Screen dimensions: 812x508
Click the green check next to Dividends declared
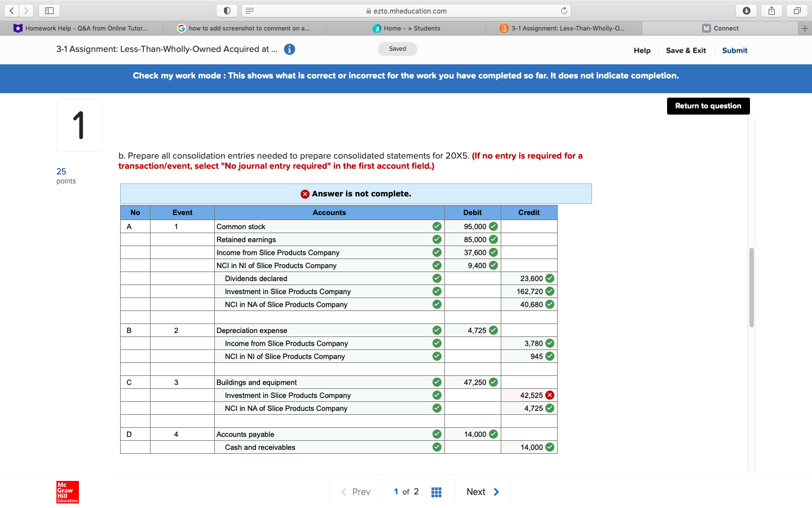tap(437, 278)
